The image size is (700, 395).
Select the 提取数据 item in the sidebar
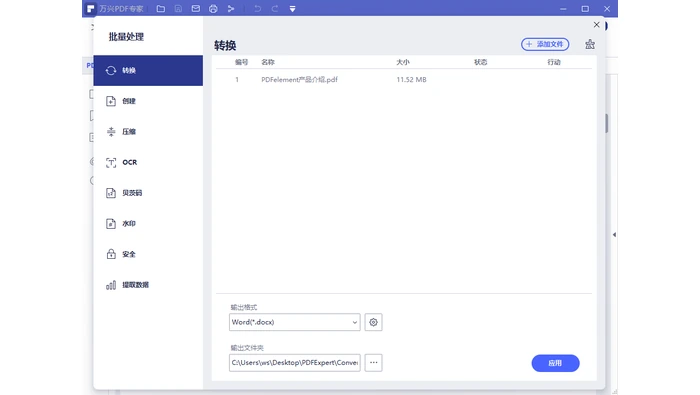[148, 285]
